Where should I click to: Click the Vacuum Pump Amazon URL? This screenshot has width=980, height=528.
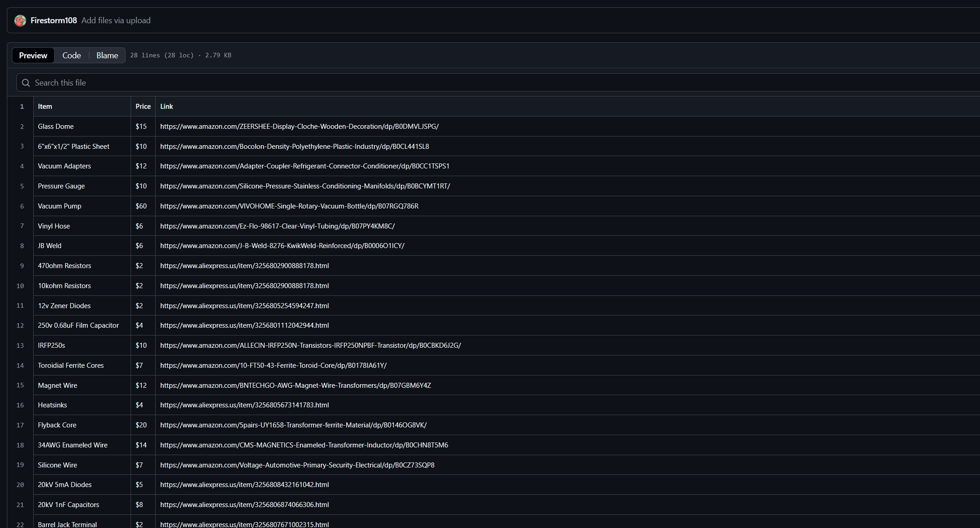289,206
